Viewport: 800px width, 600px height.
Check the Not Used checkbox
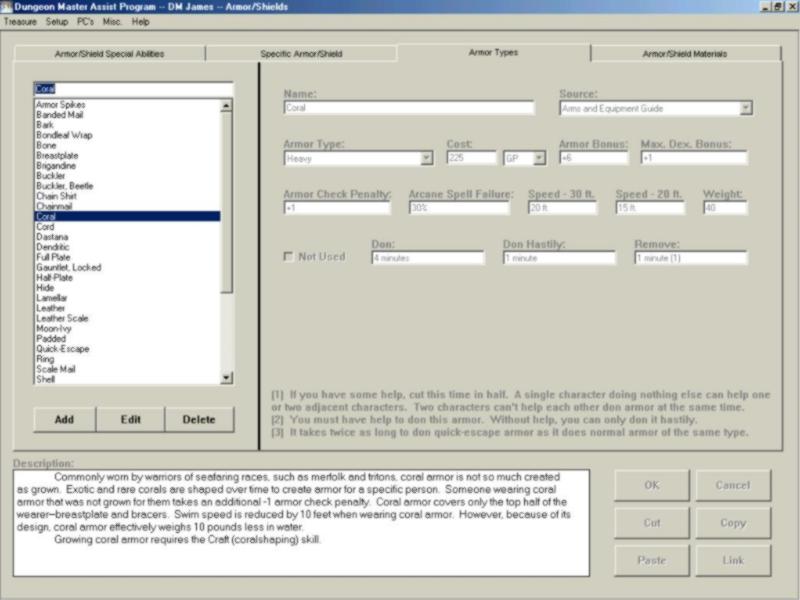tap(290, 257)
